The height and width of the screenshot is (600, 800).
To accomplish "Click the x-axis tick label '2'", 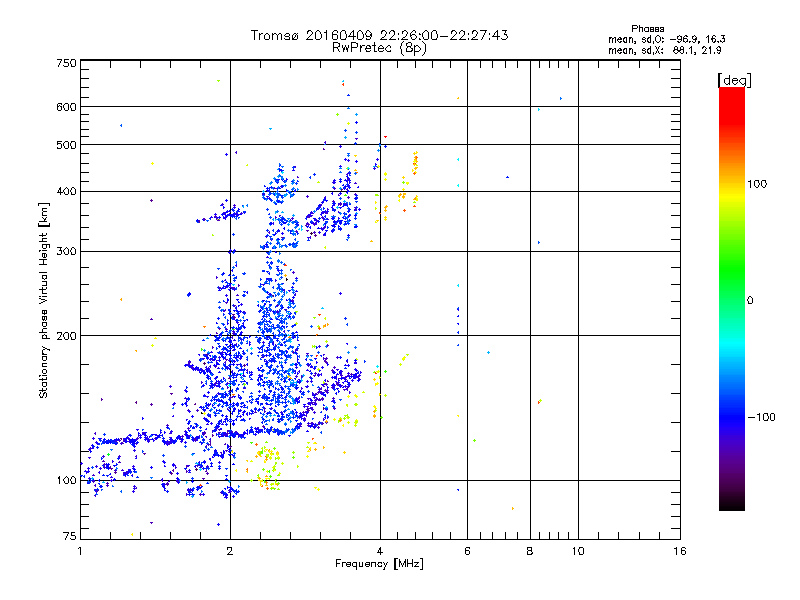I will [230, 551].
